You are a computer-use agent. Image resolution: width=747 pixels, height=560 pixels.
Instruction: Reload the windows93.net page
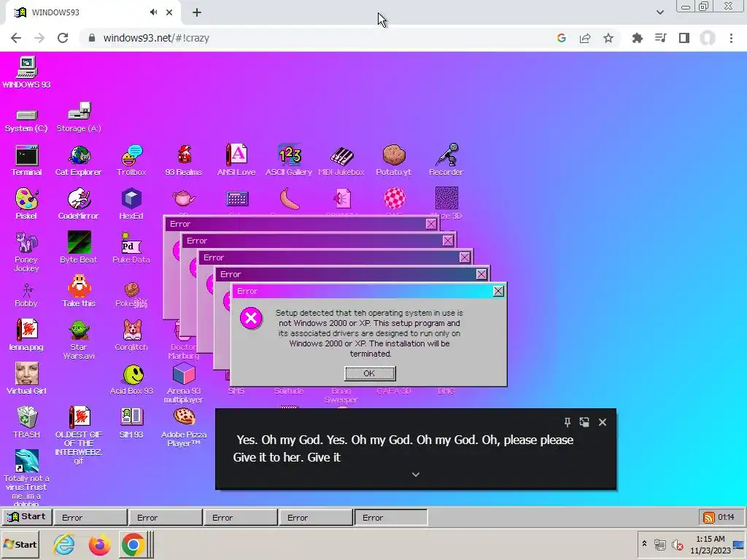point(63,38)
